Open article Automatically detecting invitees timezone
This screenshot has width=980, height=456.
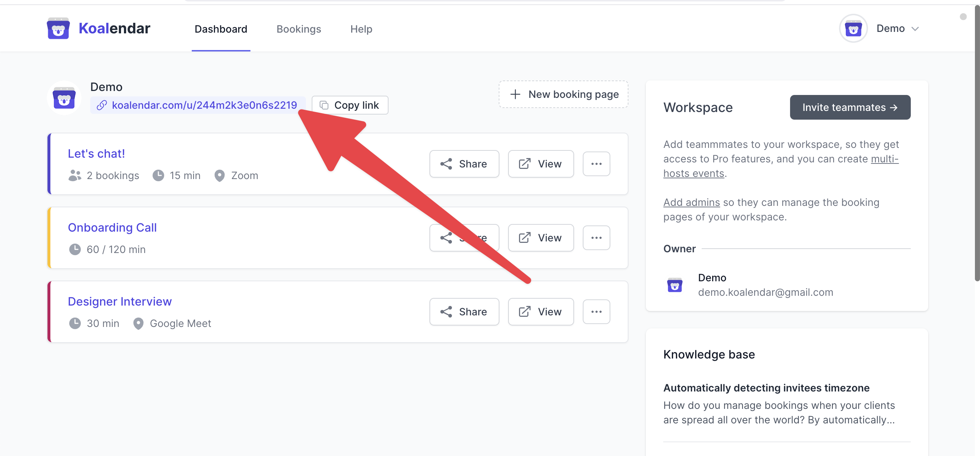(766, 387)
